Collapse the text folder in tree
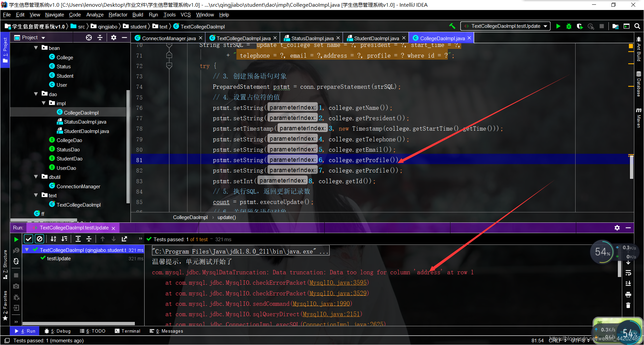644x345 pixels. point(36,195)
